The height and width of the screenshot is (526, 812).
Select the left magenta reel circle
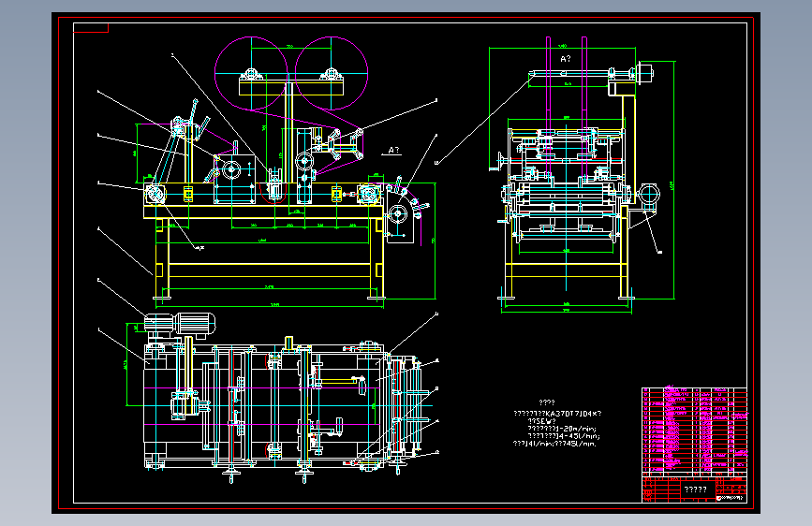click(x=251, y=73)
